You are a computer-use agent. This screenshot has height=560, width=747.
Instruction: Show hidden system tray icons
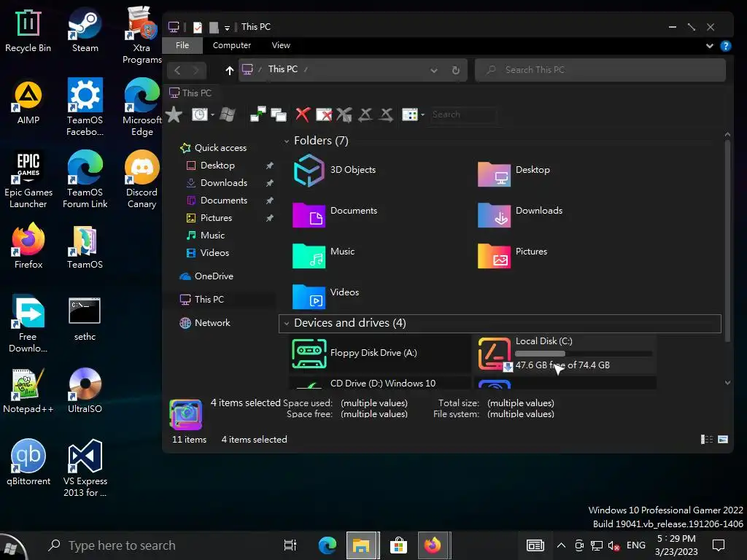tap(561, 545)
